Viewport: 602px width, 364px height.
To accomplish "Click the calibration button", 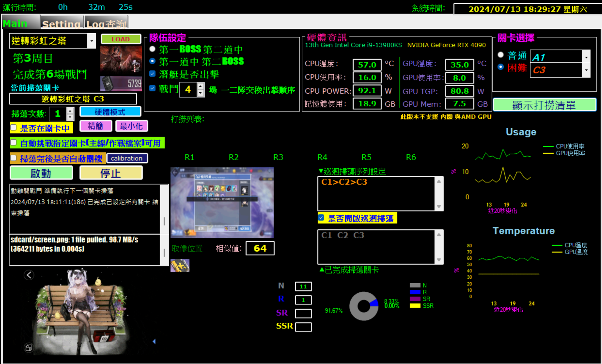I will click(x=127, y=158).
